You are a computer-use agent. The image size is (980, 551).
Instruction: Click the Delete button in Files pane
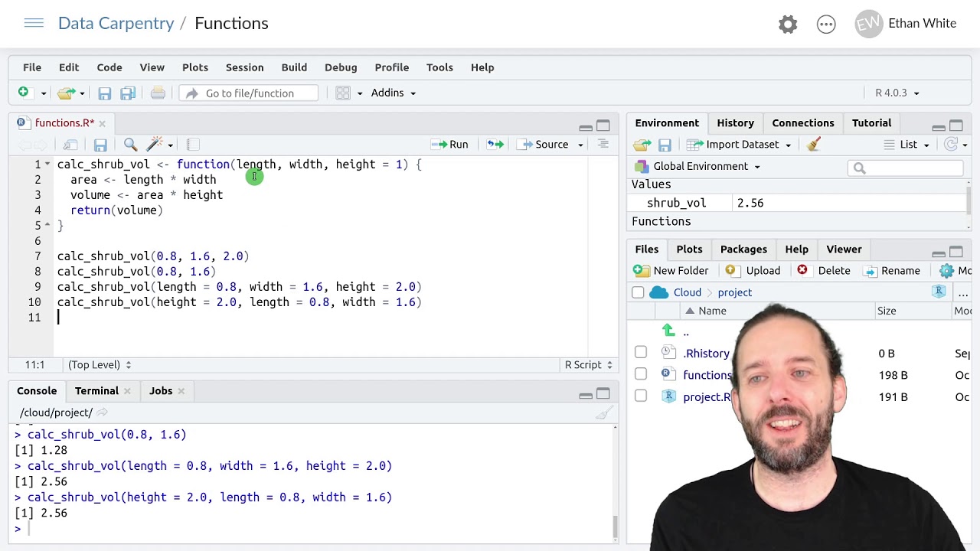click(824, 270)
